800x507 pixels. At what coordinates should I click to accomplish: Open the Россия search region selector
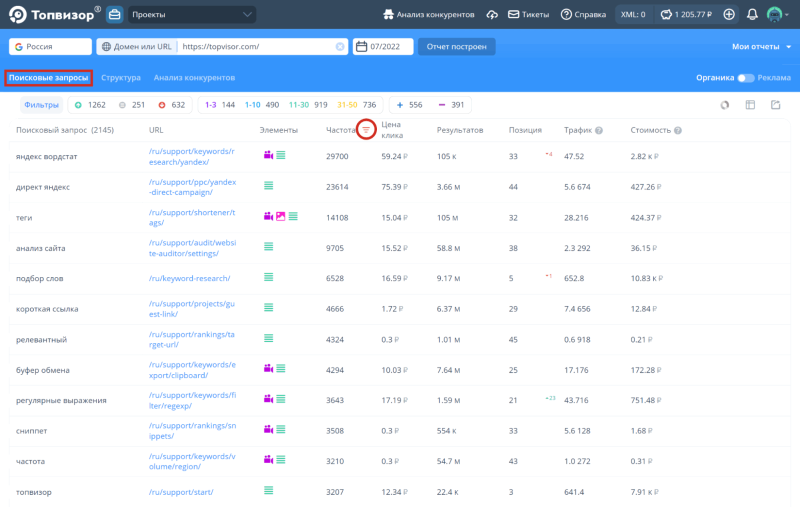[50, 47]
